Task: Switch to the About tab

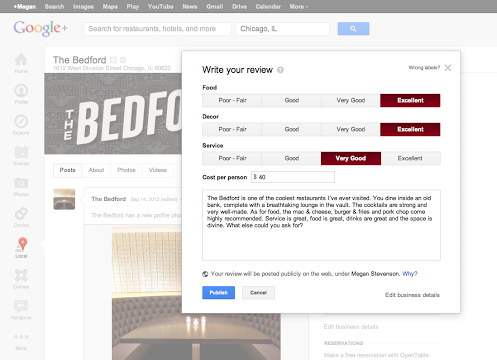Action: (96, 170)
